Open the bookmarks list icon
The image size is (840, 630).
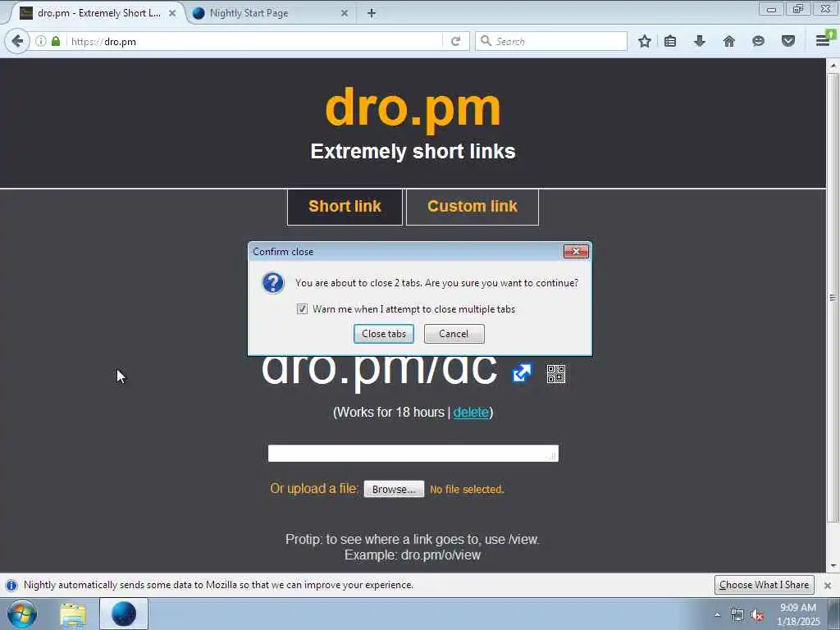pos(670,41)
